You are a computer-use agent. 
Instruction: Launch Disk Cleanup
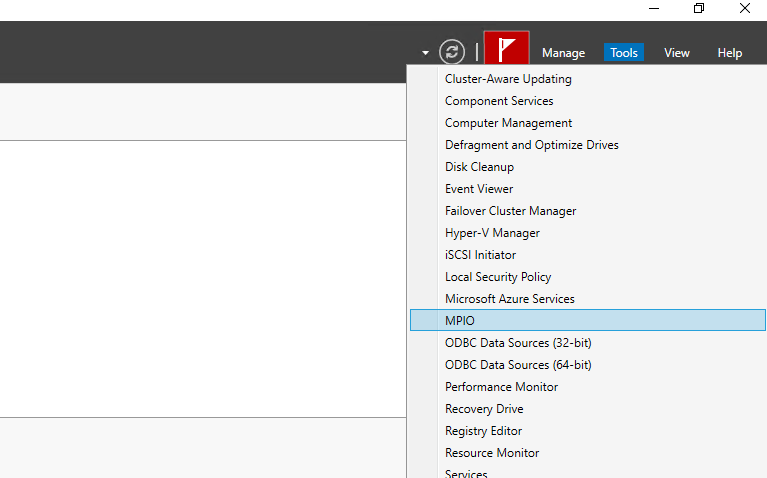coord(479,167)
